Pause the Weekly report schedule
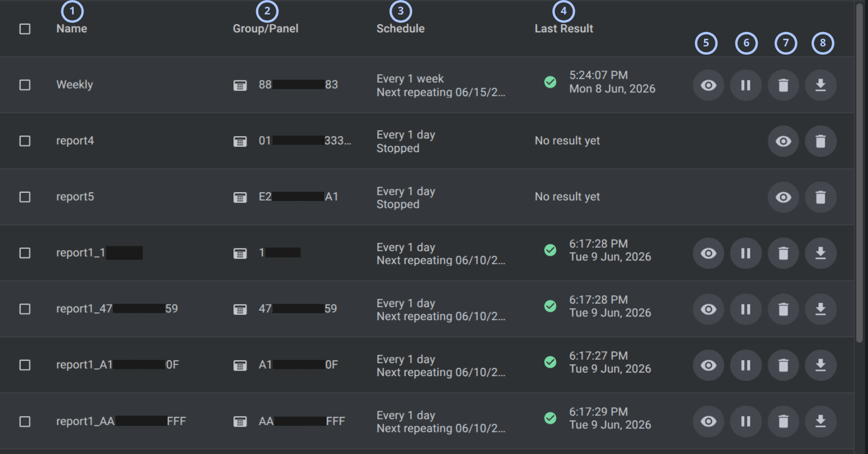This screenshot has height=454, width=868. [746, 85]
